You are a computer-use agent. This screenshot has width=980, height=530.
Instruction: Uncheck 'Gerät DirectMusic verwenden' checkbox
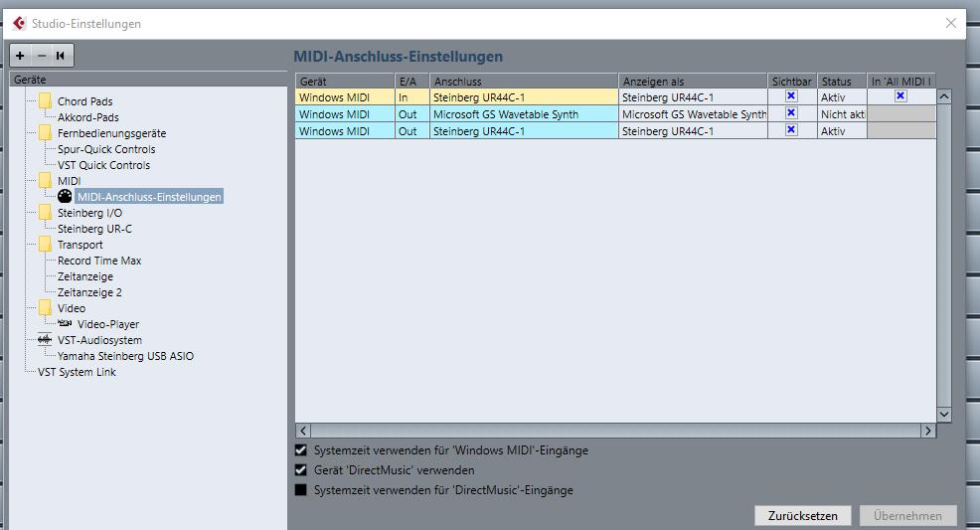(x=300, y=470)
